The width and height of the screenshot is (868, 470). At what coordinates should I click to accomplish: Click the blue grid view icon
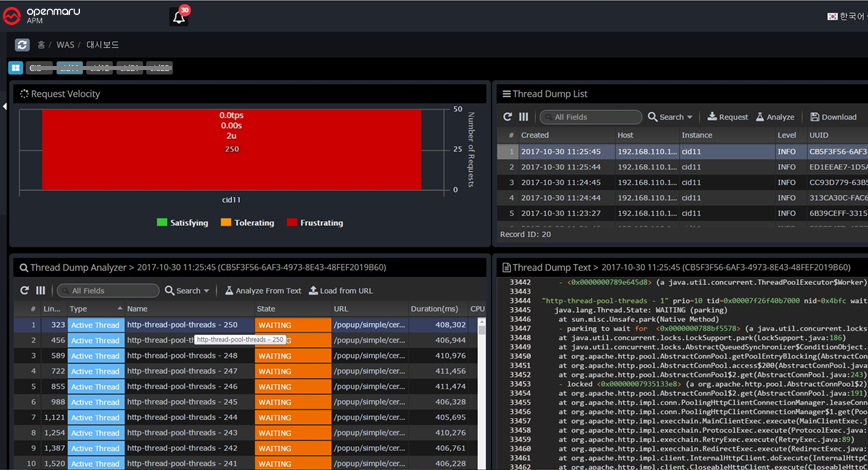15,68
